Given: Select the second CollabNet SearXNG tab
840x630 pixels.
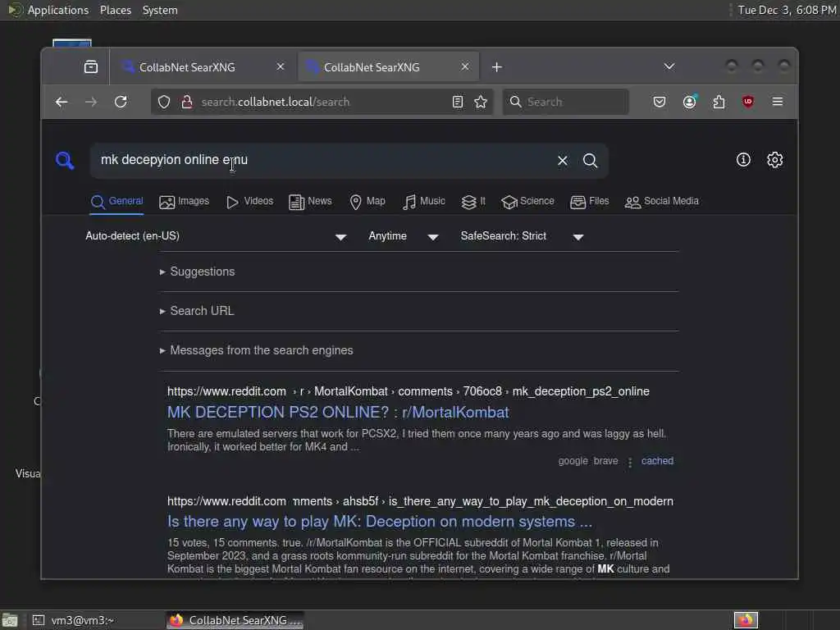Looking at the screenshot, I should (388, 67).
